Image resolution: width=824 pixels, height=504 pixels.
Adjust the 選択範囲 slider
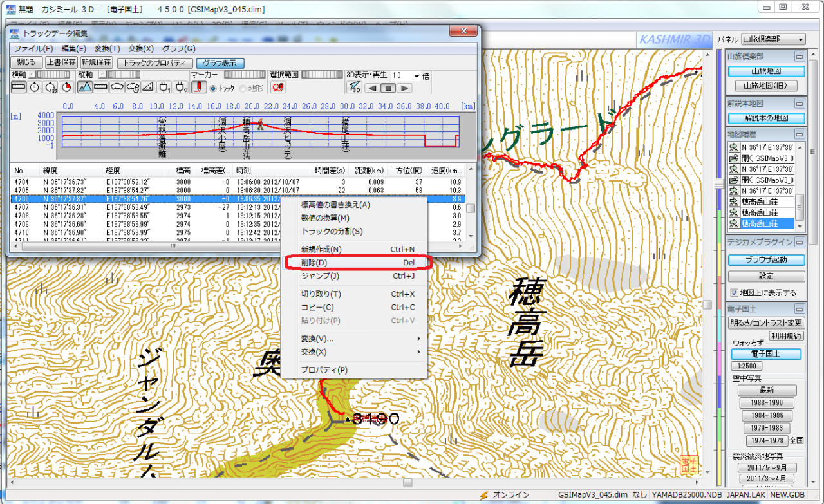pyautogui.click(x=323, y=75)
